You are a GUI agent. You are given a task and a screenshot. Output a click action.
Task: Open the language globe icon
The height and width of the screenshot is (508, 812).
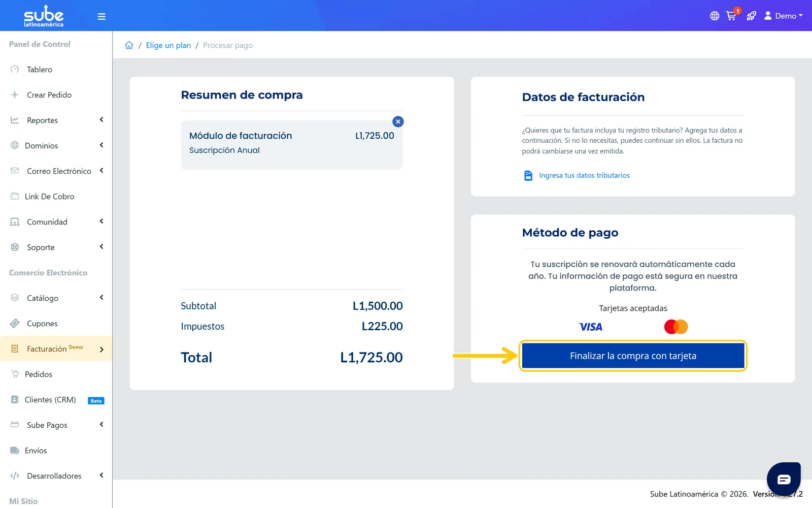(715, 16)
